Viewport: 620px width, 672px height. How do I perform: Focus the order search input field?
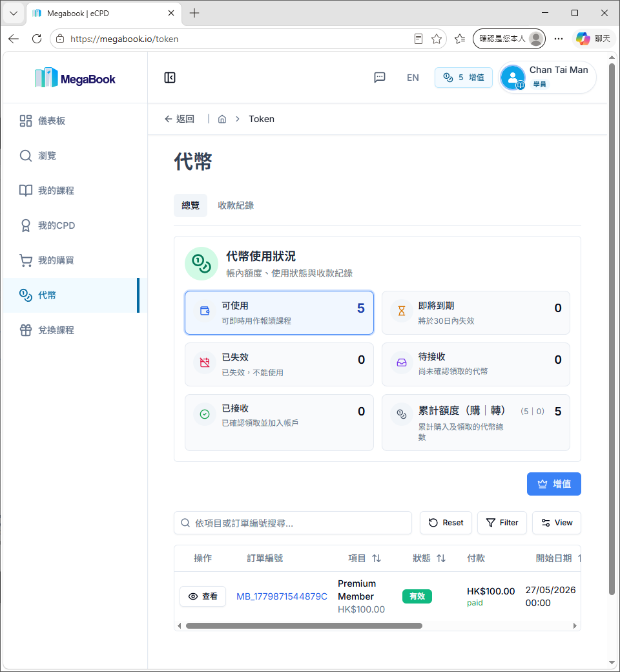[x=293, y=523]
